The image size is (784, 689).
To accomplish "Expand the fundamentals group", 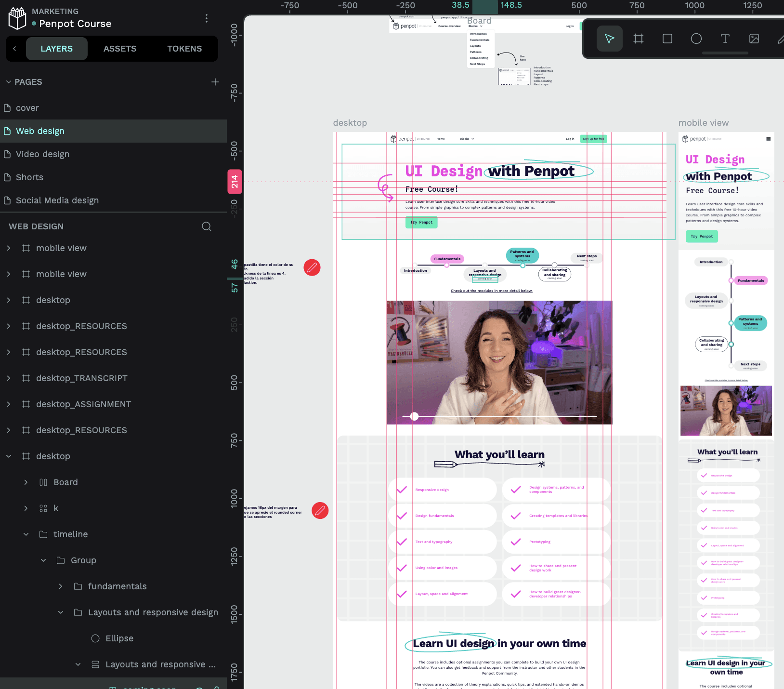I will tap(61, 586).
